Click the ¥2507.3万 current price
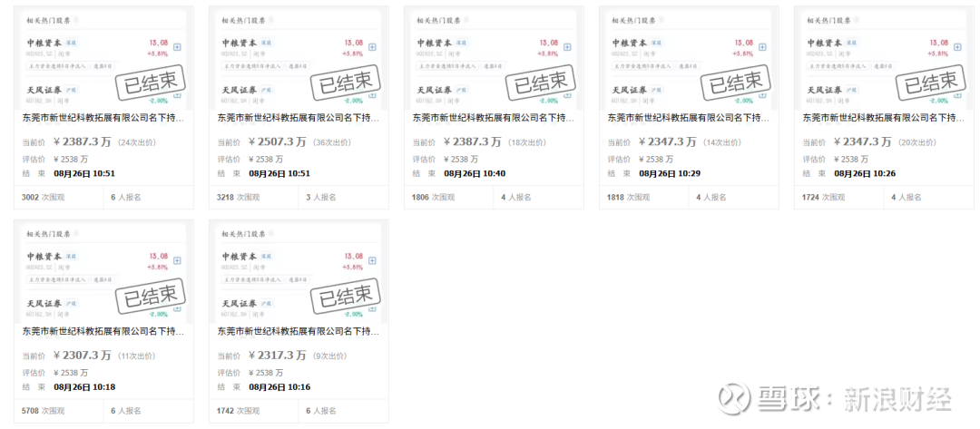This screenshot has width=980, height=429. (278, 142)
